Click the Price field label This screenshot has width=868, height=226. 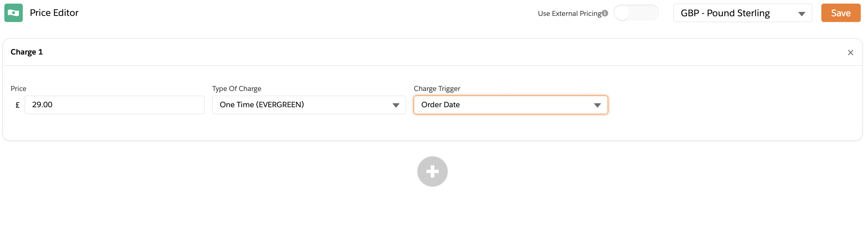click(18, 89)
